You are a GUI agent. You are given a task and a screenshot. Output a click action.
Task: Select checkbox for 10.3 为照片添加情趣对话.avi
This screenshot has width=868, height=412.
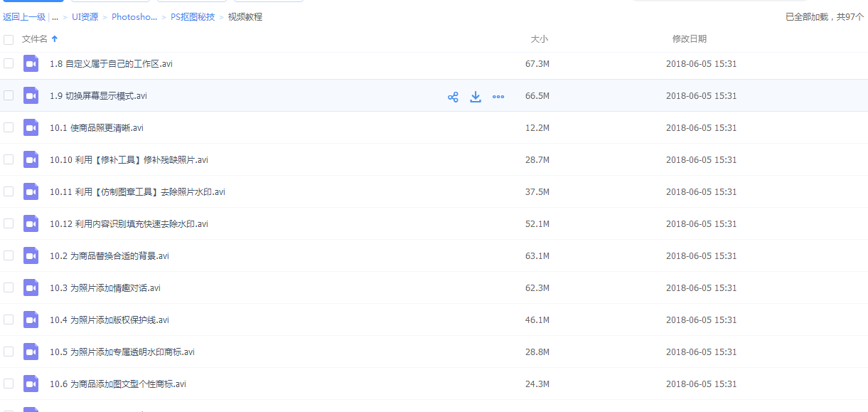pyautogui.click(x=9, y=287)
